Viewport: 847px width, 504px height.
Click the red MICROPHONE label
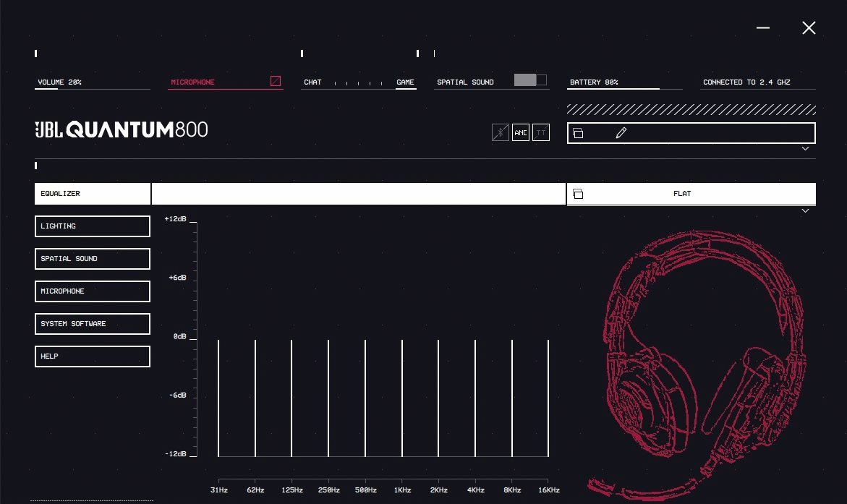[193, 82]
